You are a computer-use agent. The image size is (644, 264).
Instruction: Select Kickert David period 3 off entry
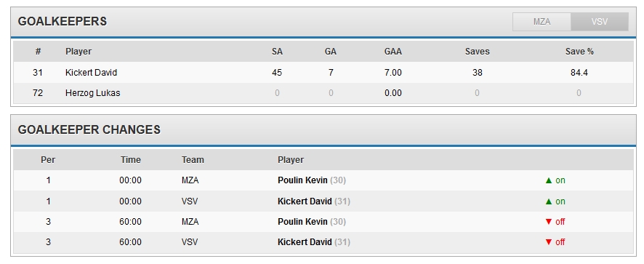(x=323, y=243)
